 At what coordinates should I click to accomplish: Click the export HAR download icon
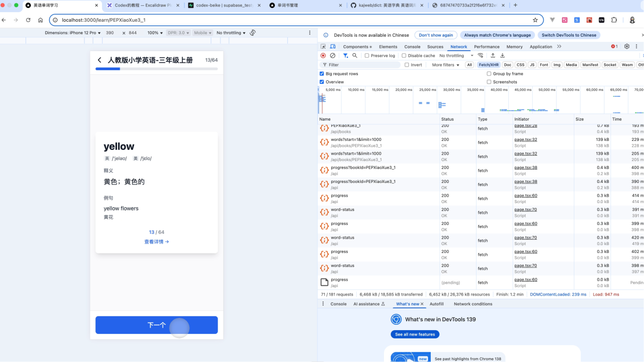click(x=503, y=56)
